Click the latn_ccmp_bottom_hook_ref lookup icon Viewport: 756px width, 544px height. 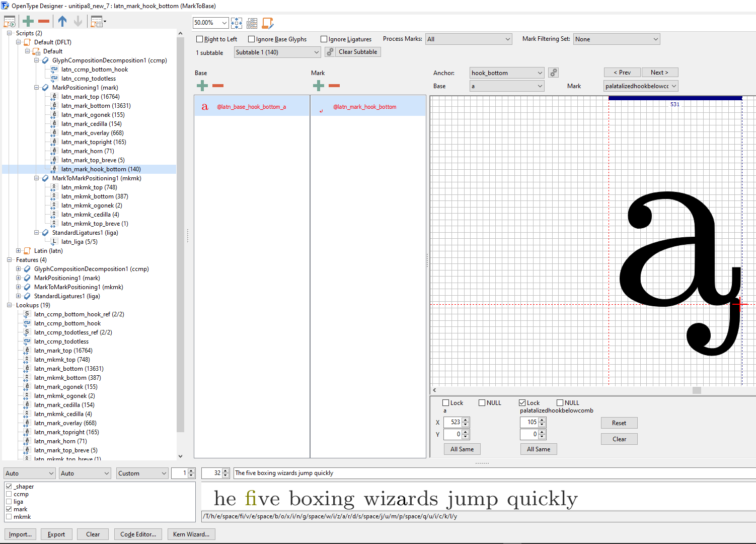27,314
